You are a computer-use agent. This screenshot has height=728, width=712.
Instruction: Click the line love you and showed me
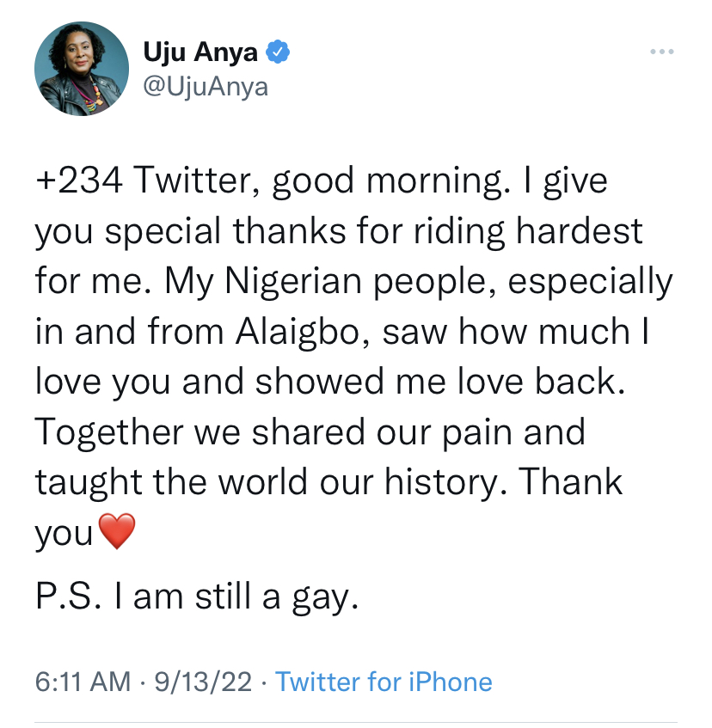[330, 382]
